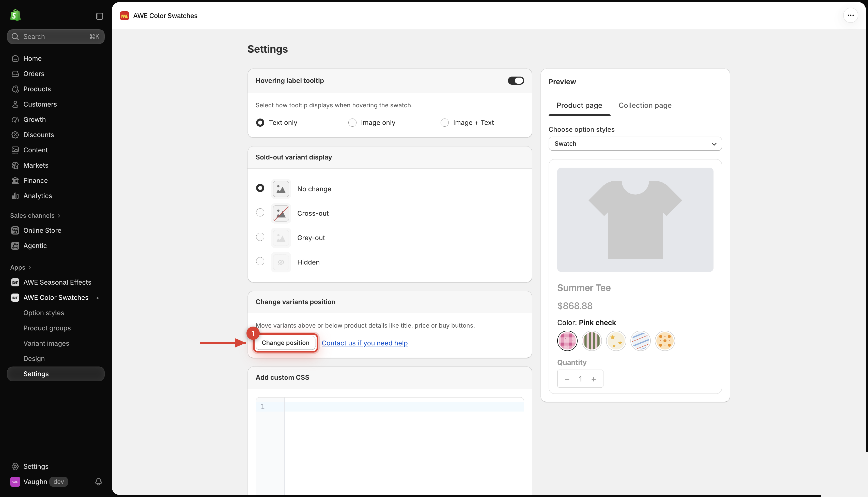Open Home from sidebar

56,58
